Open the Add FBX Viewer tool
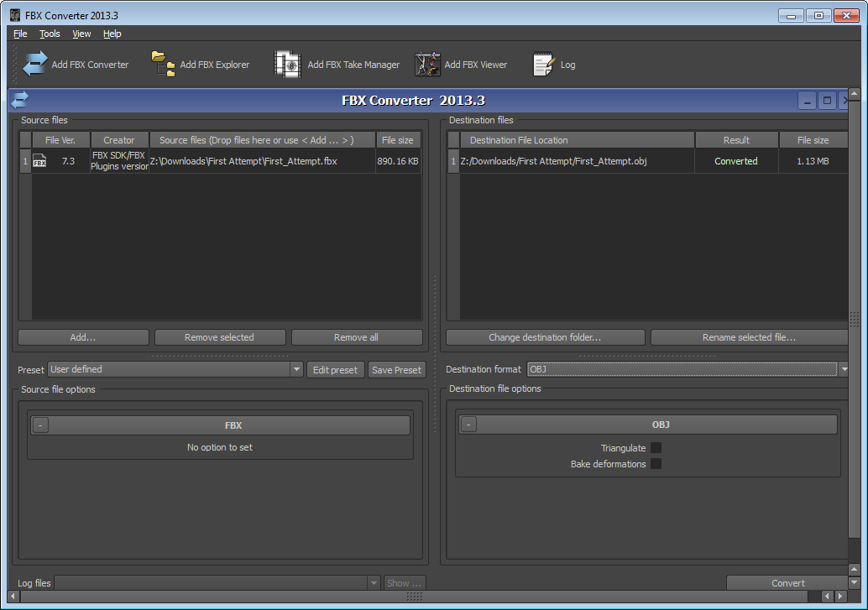The width and height of the screenshot is (868, 610). (x=427, y=65)
